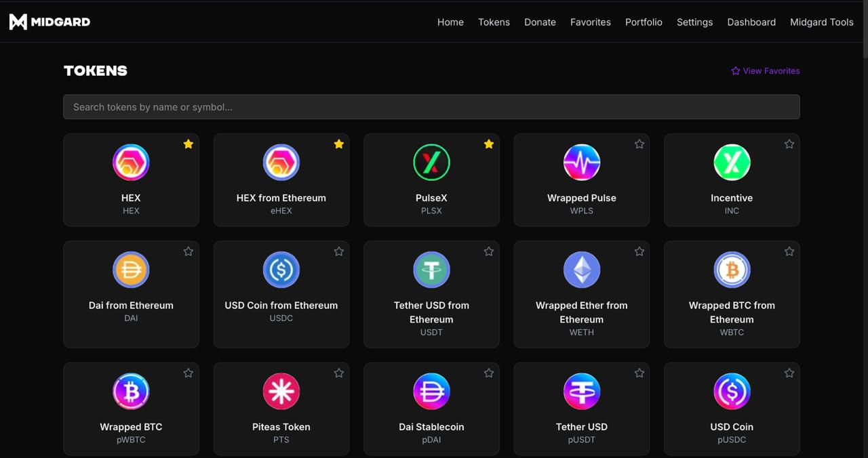This screenshot has width=868, height=458.
Task: Select the HEX from Ethereum logo
Action: [x=281, y=163]
